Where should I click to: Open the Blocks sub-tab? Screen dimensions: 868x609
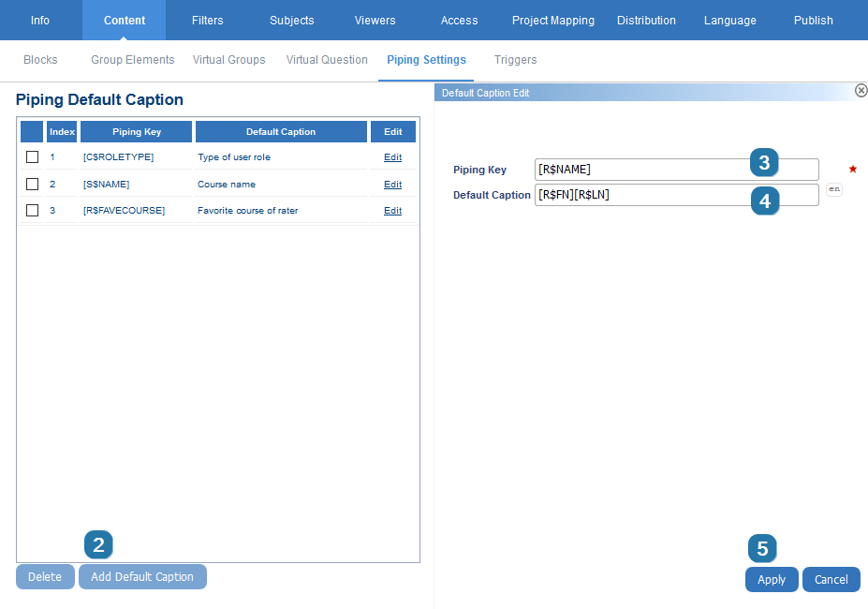point(40,60)
